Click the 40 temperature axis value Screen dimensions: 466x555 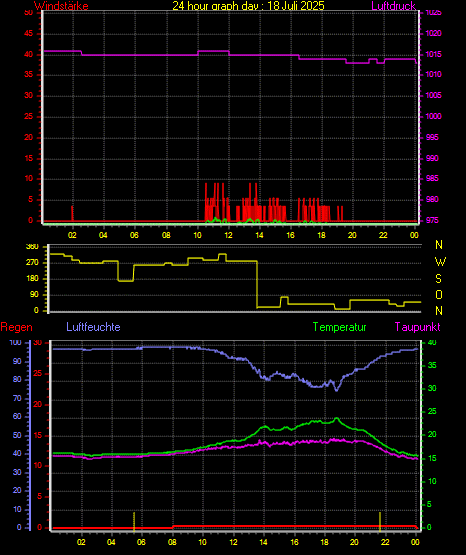click(432, 343)
